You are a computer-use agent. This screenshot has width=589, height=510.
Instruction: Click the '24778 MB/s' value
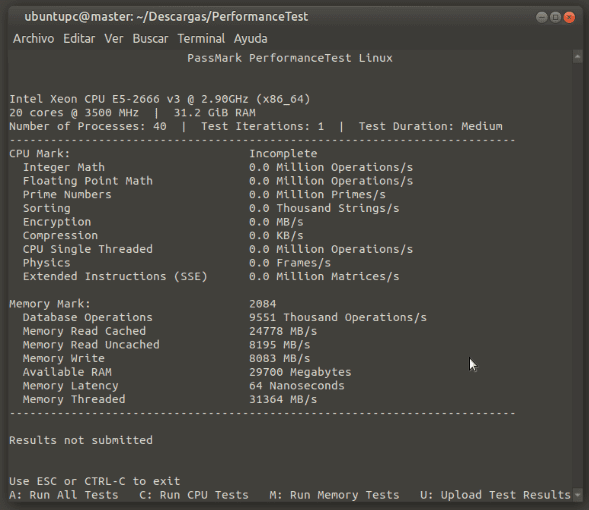click(x=283, y=331)
